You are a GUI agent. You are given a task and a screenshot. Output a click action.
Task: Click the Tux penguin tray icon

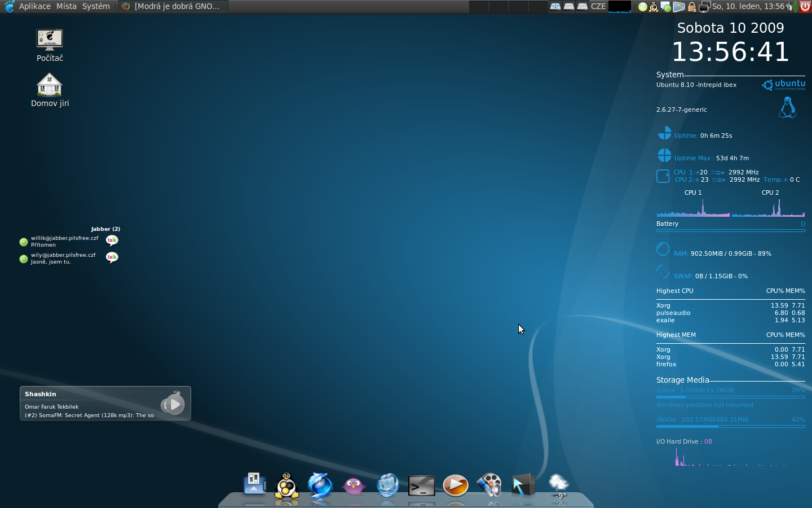tap(654, 7)
